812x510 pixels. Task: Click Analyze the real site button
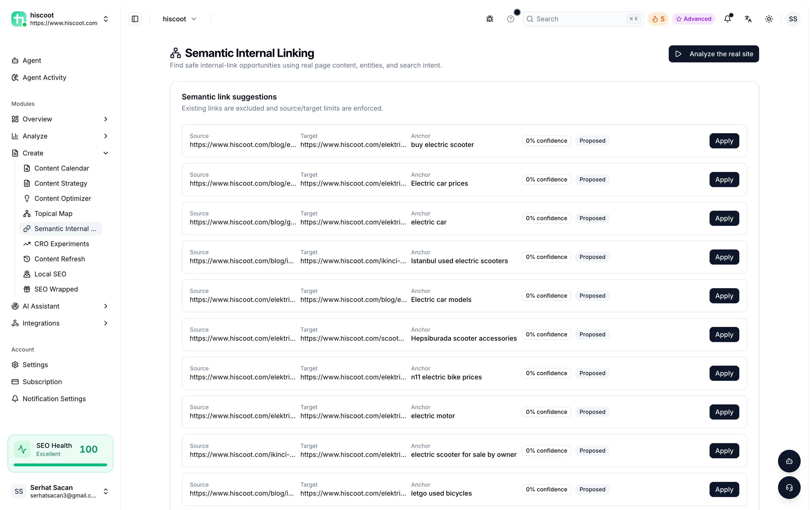[x=714, y=54]
